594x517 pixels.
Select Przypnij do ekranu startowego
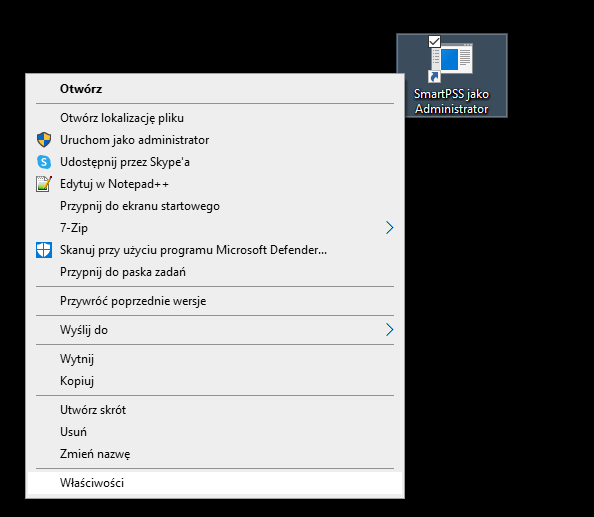click(215, 206)
